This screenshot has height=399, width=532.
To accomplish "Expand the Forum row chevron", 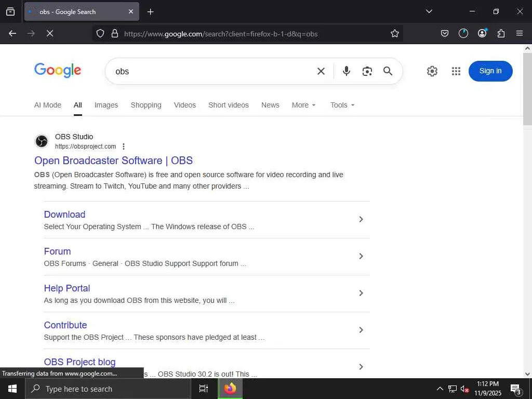I will tap(361, 256).
